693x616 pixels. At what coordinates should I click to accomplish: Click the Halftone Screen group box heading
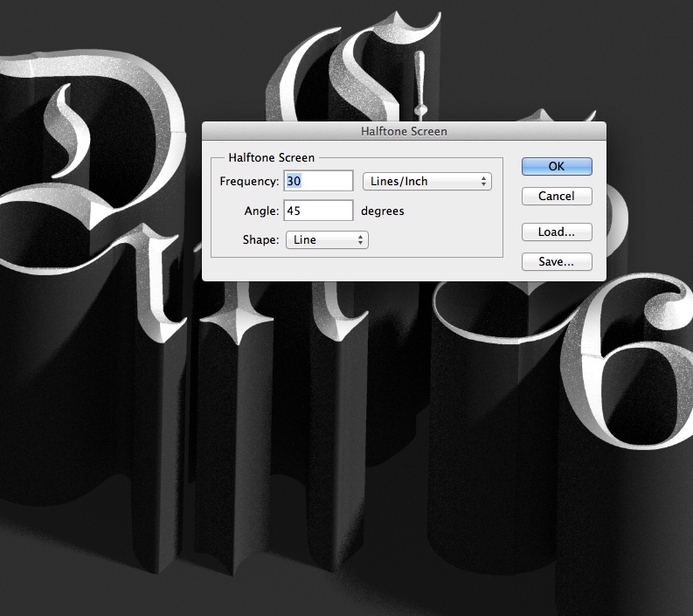click(x=271, y=157)
